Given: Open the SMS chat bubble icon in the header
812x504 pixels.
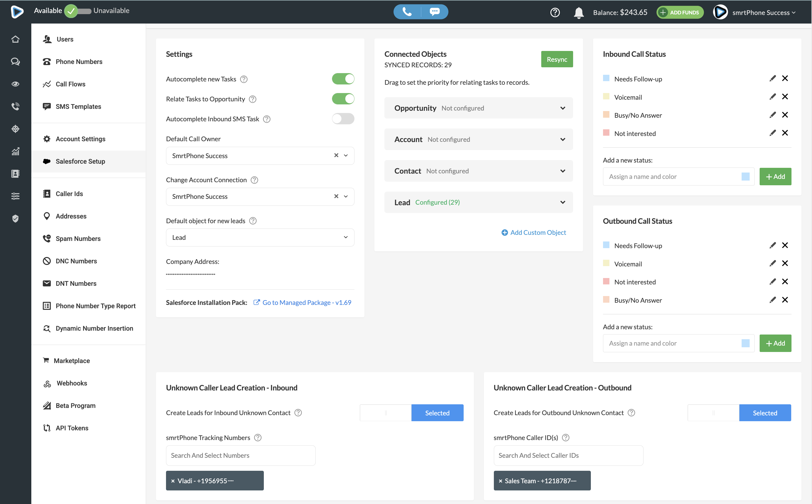Looking at the screenshot, I should [434, 12].
